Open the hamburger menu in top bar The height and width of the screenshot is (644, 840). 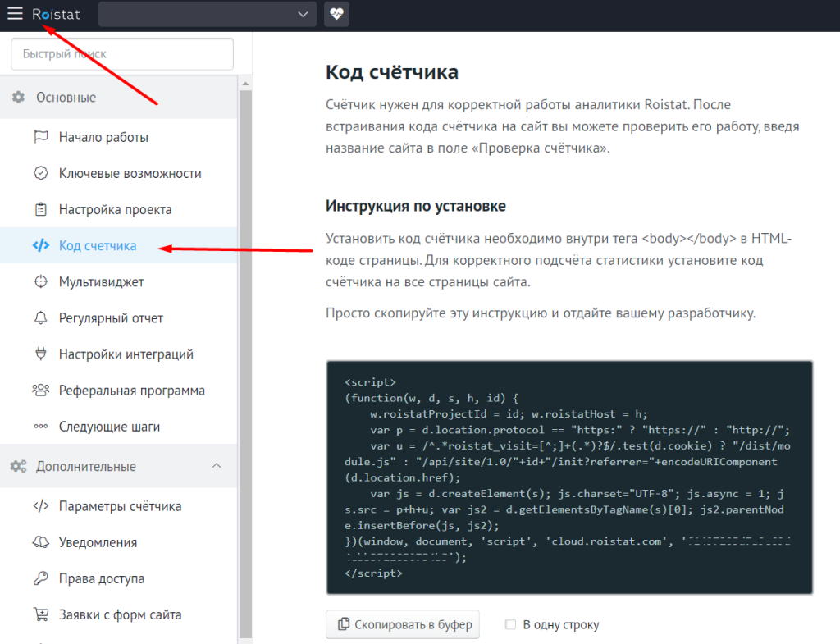15,14
